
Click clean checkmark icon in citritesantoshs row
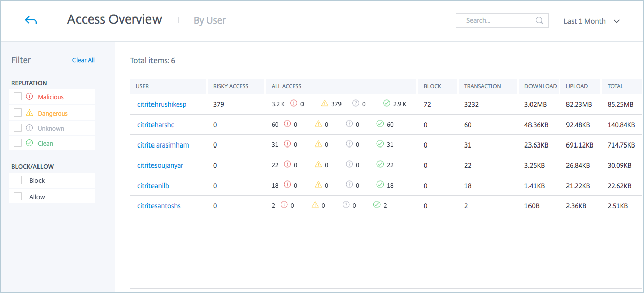click(376, 205)
